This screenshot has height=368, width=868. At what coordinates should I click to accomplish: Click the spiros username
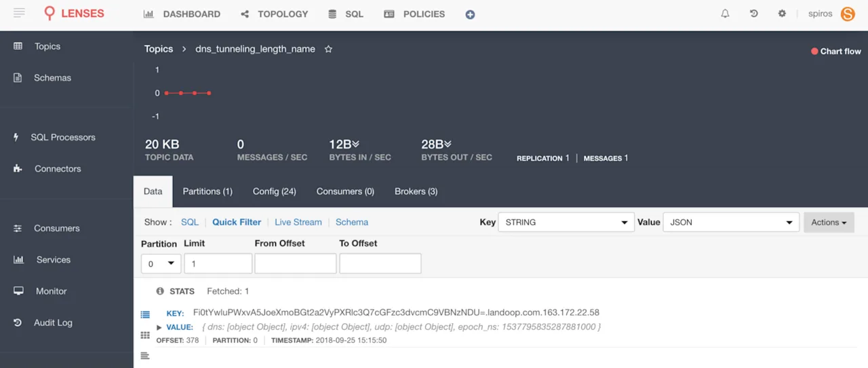(820, 14)
